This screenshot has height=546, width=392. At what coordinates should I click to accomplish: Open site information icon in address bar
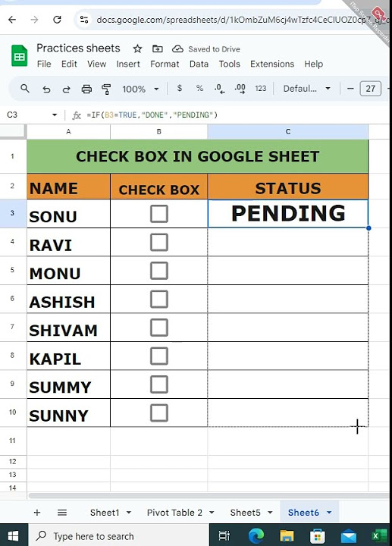point(84,20)
